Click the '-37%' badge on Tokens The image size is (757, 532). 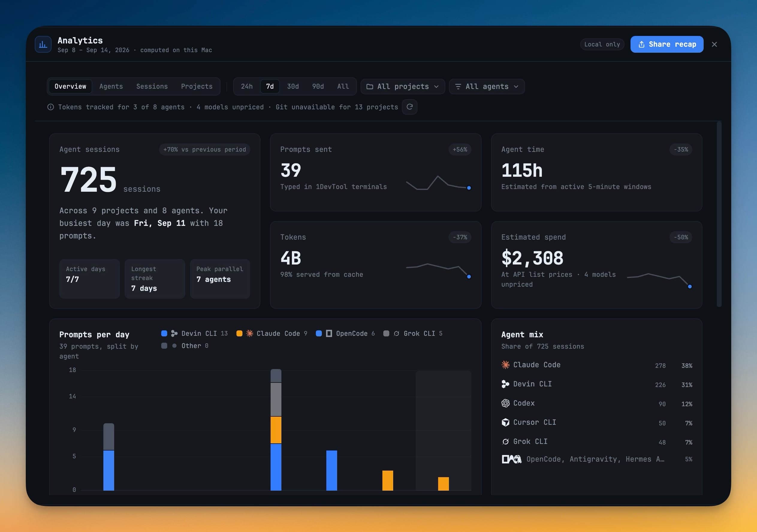pyautogui.click(x=460, y=237)
